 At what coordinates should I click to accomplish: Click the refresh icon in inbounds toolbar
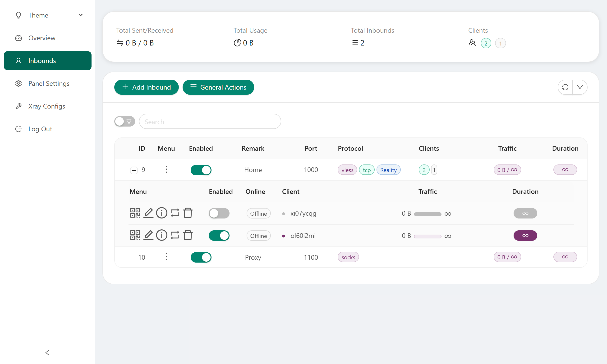[565, 87]
